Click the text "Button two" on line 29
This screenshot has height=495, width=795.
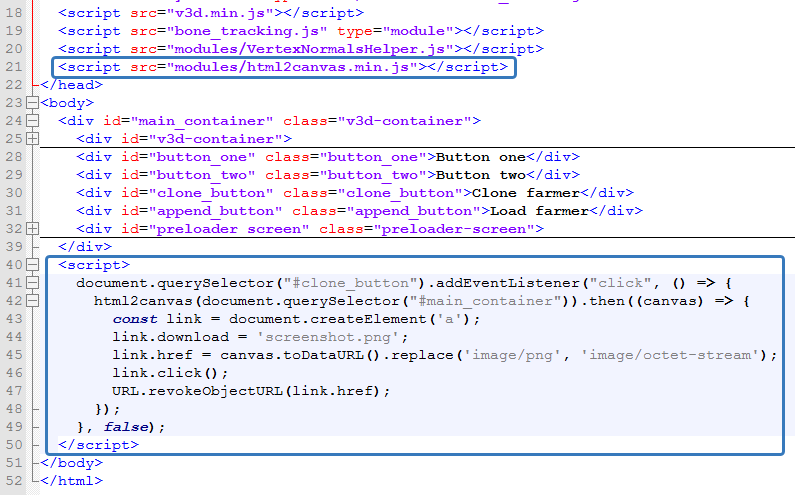point(481,175)
